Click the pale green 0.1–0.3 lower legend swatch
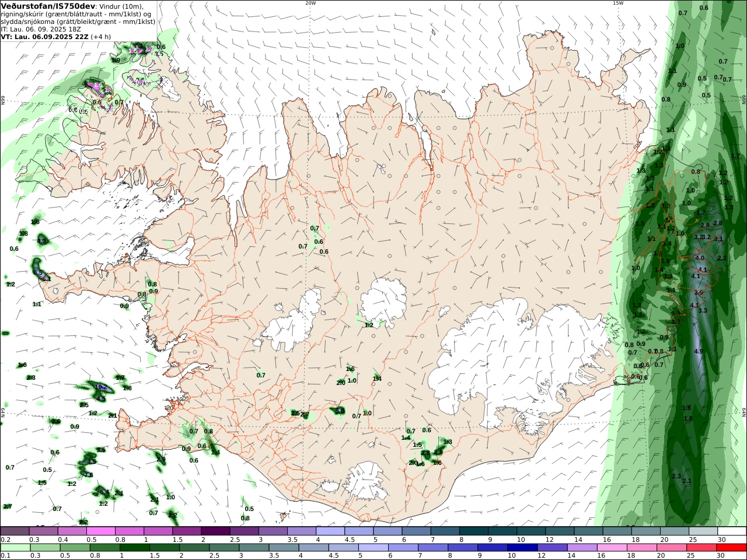 (15, 547)
